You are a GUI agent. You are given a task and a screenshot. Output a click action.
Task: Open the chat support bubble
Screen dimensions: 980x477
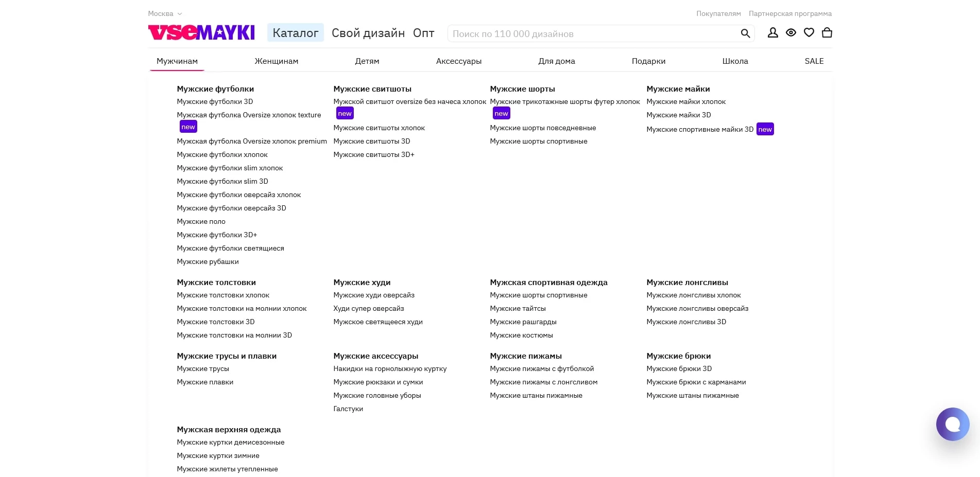[952, 424]
